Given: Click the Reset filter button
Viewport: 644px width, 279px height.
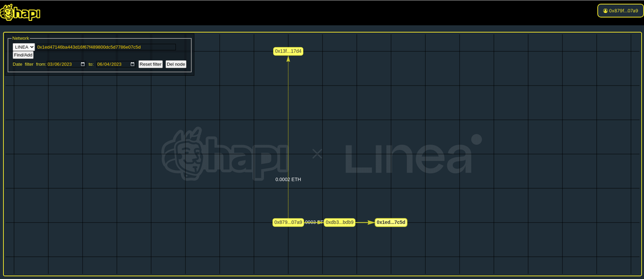Looking at the screenshot, I should coord(150,64).
